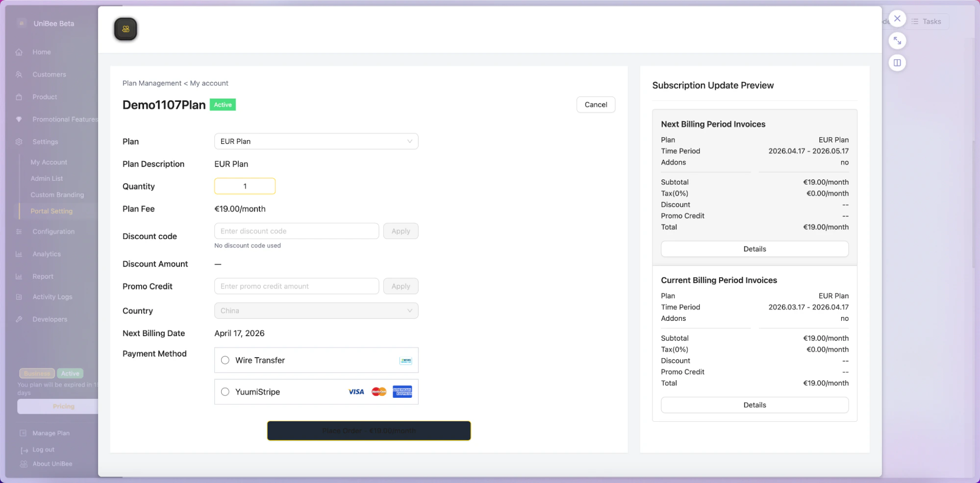980x483 pixels.
Task: Click the Log out arrow icon
Action: [x=24, y=450]
